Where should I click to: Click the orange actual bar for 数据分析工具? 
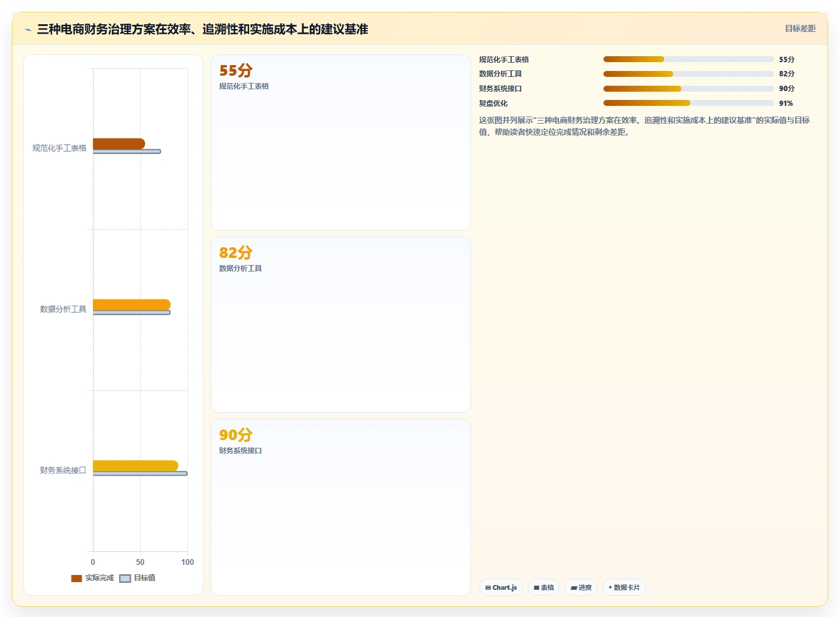[x=131, y=305]
